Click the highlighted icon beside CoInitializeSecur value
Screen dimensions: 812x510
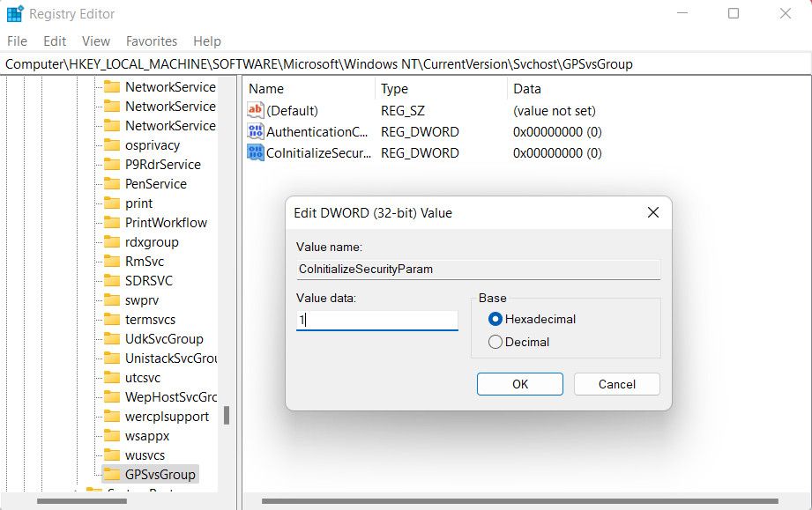[254, 152]
